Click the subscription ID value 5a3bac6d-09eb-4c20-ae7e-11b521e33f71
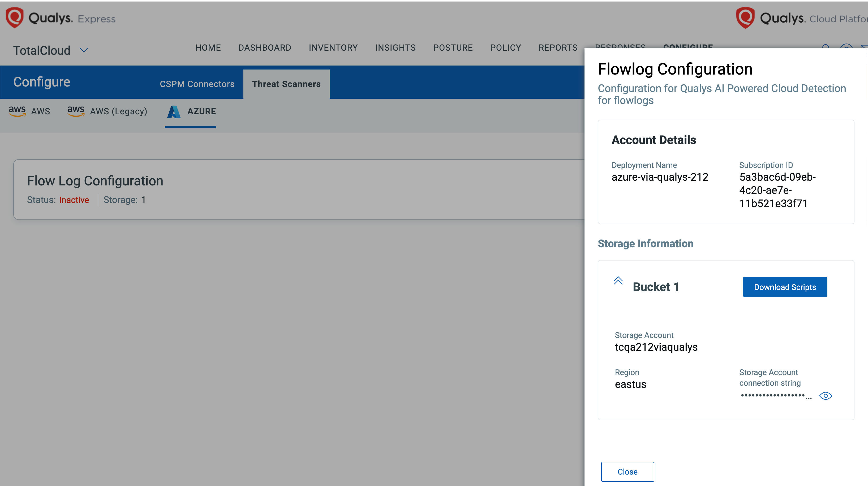 (777, 190)
